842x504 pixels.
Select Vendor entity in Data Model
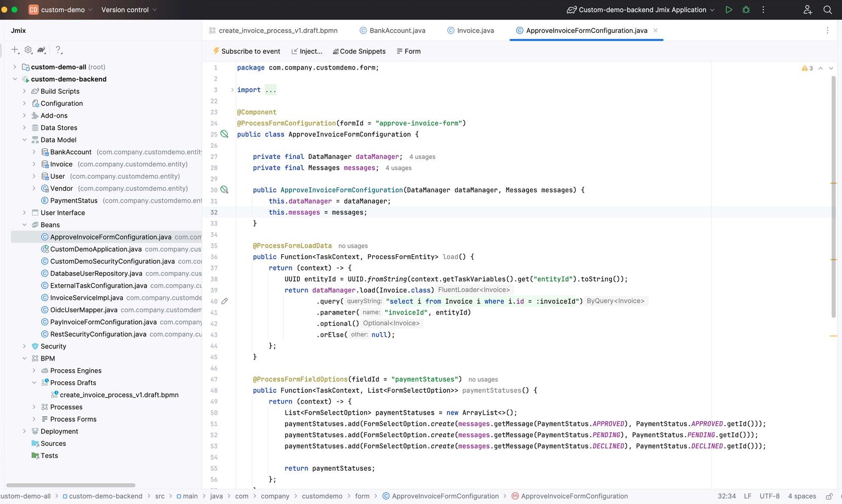click(61, 188)
